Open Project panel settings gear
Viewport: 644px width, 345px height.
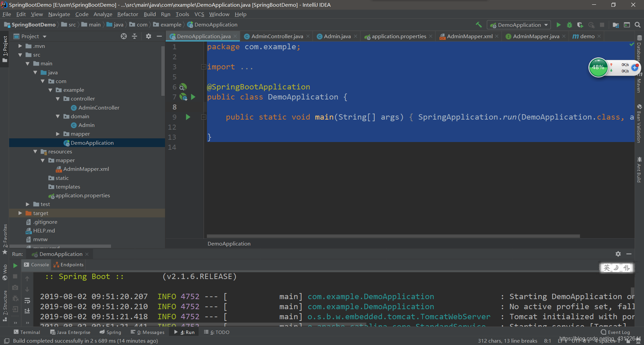click(x=149, y=36)
